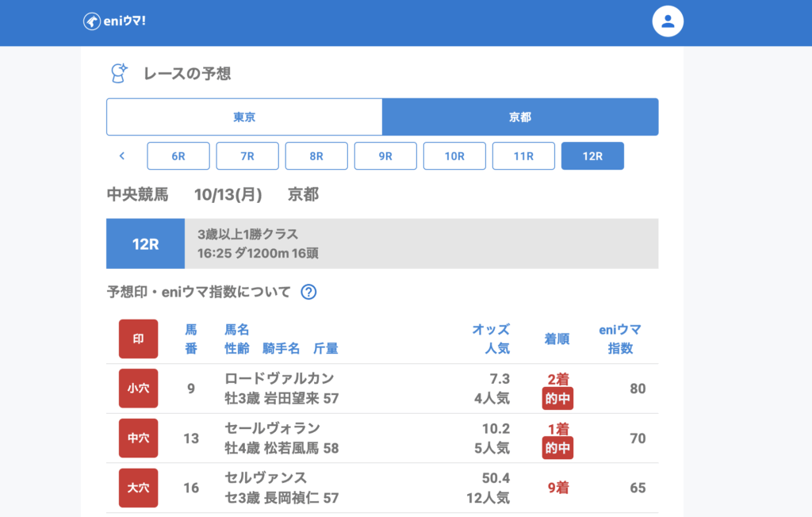Open the user profile icon
Screen dimensions: 812x517
tap(668, 21)
